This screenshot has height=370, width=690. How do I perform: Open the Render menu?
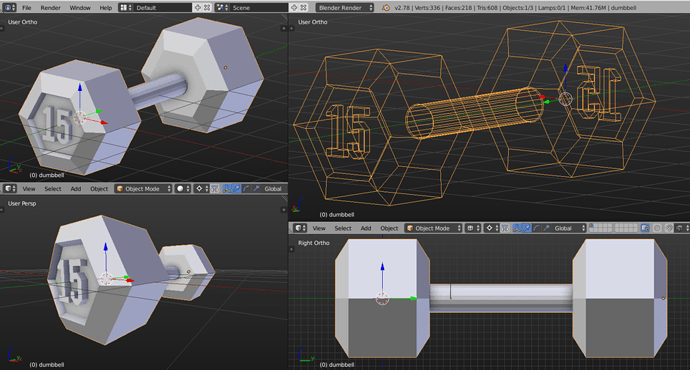click(x=51, y=7)
